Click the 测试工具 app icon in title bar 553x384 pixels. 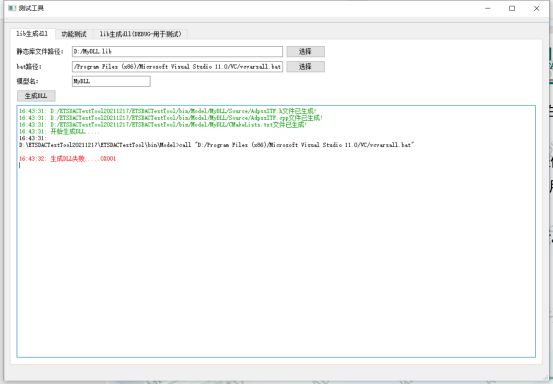12,8
